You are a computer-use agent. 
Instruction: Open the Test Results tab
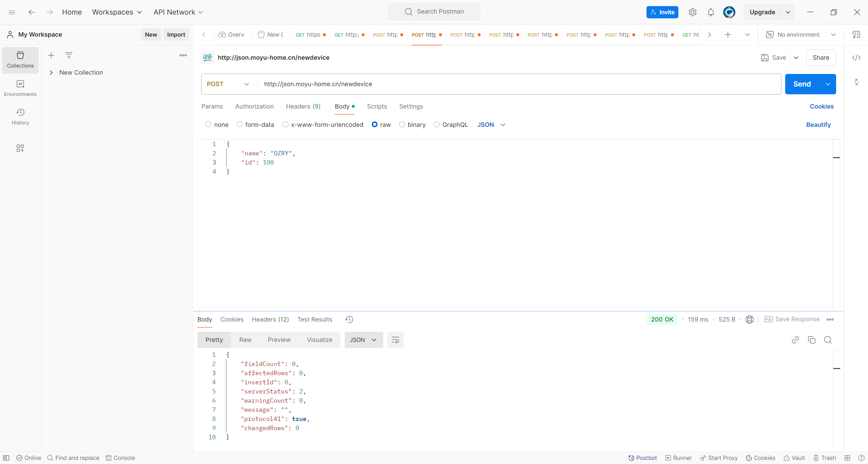315,320
